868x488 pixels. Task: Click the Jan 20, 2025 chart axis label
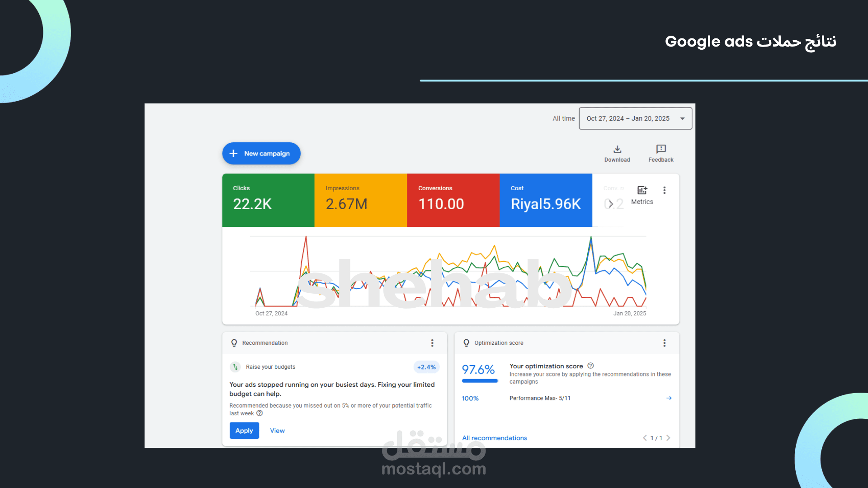pyautogui.click(x=630, y=314)
